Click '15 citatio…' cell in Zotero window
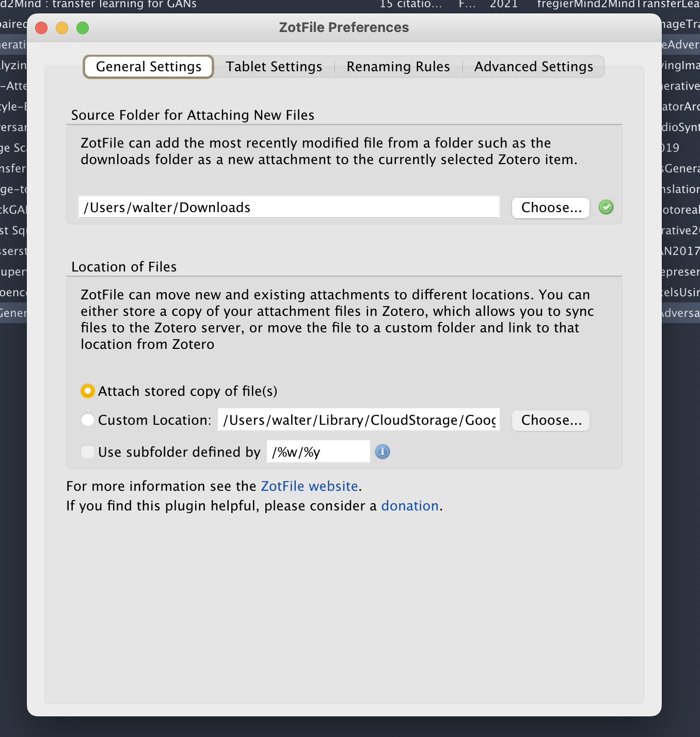Screen dimensions: 700x737 pos(411,5)
